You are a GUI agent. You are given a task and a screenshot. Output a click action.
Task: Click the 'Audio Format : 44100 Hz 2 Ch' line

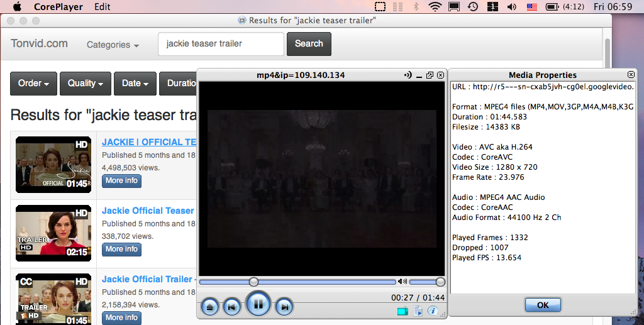(x=506, y=218)
